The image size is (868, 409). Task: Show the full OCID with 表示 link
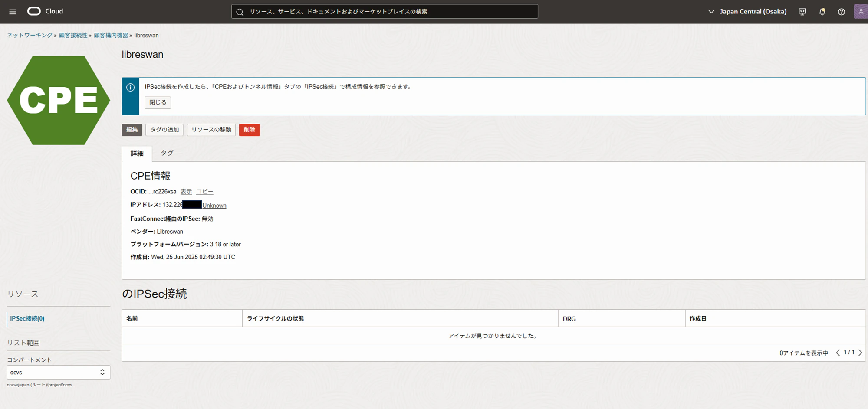[186, 192]
